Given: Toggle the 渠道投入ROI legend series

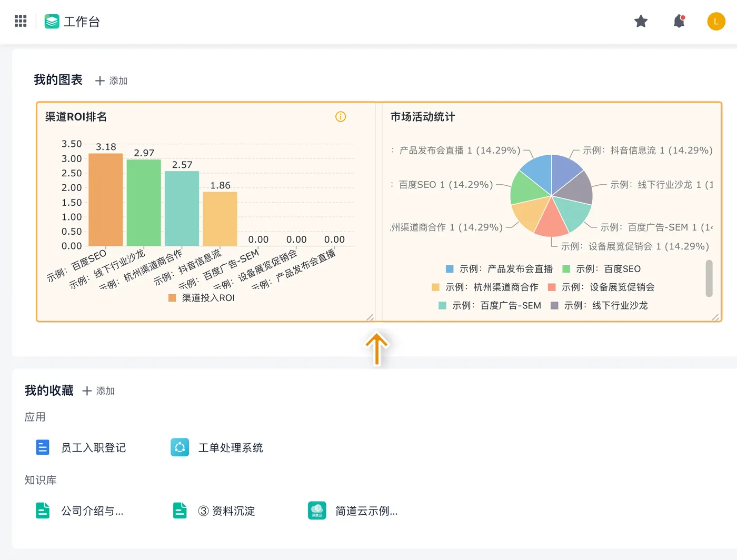Looking at the screenshot, I should click(202, 298).
